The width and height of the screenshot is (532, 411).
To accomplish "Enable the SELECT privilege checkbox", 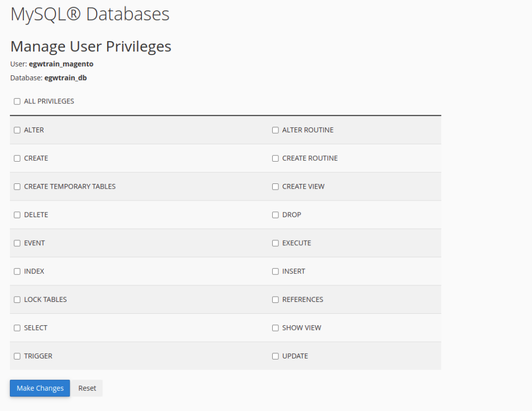I will coord(17,328).
